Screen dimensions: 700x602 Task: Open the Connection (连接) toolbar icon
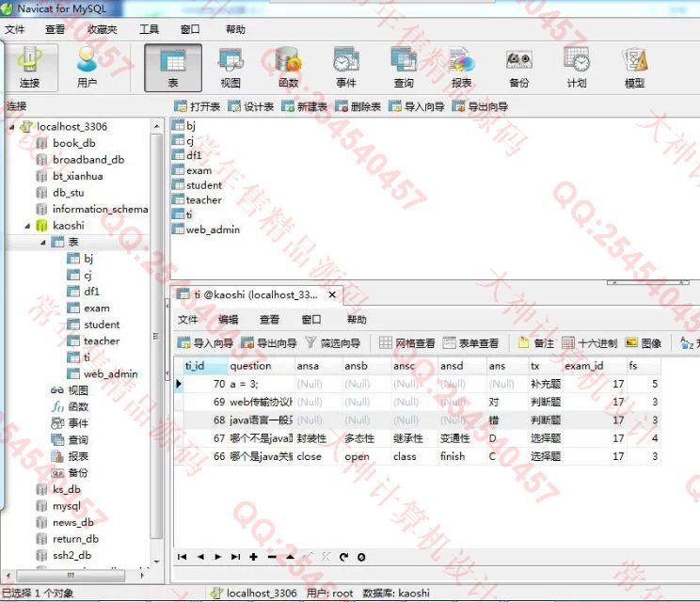pos(29,68)
